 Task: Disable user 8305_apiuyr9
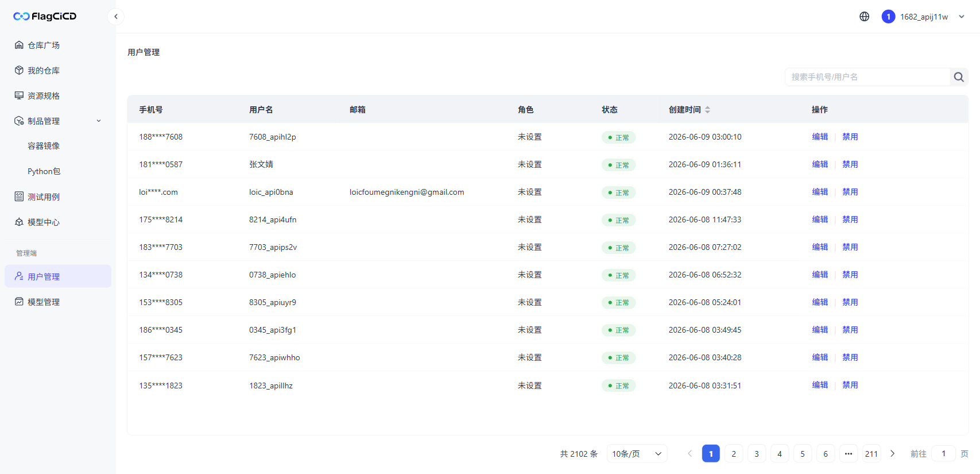click(x=850, y=302)
